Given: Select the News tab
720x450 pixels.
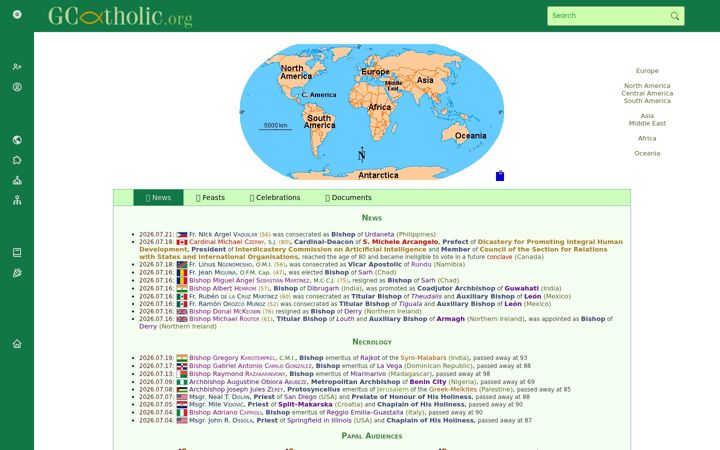Looking at the screenshot, I should click(x=158, y=197).
